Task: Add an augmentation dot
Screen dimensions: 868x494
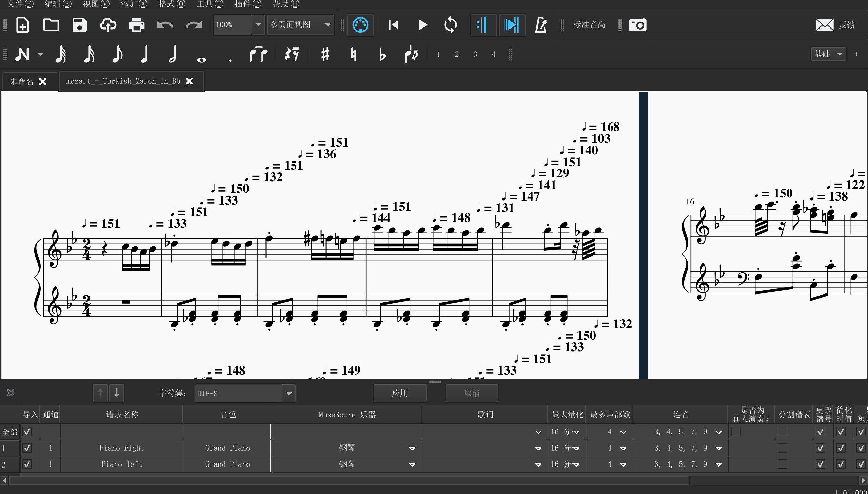Action: (x=230, y=60)
